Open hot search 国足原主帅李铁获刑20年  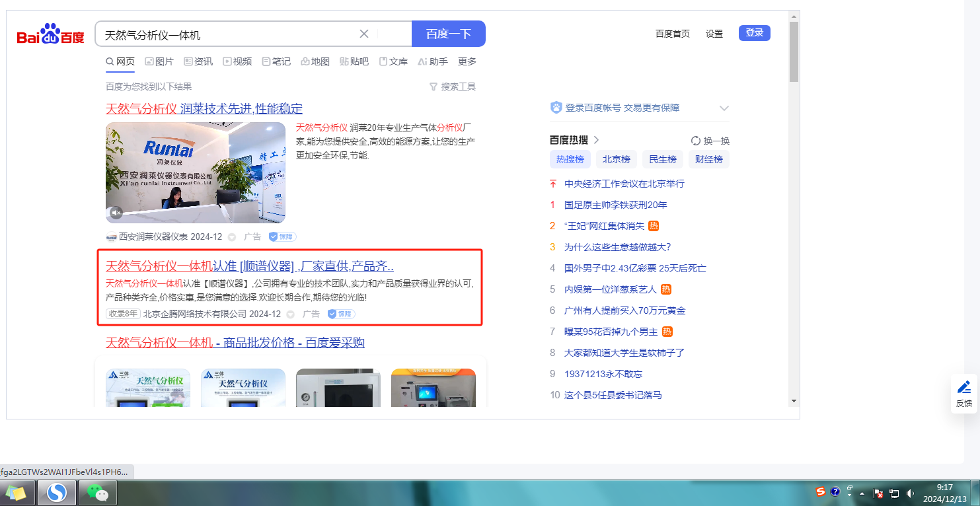(616, 205)
